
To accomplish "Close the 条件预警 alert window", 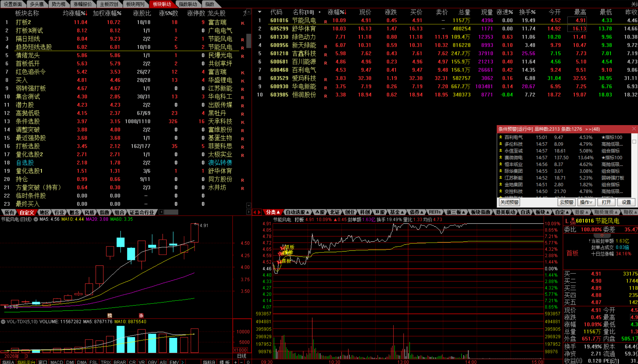I will click(634, 129).
